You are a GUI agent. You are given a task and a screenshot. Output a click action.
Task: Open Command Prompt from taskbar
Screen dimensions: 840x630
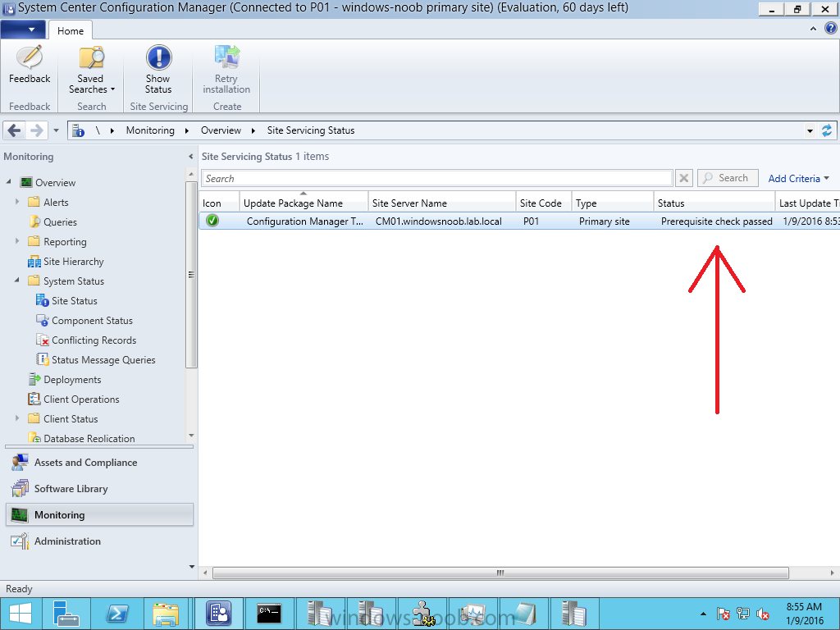(x=268, y=614)
